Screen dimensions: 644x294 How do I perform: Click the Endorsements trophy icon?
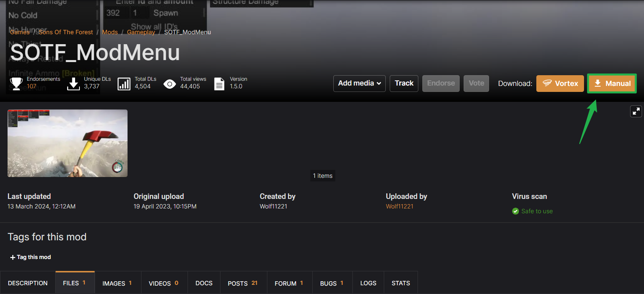pyautogui.click(x=16, y=84)
